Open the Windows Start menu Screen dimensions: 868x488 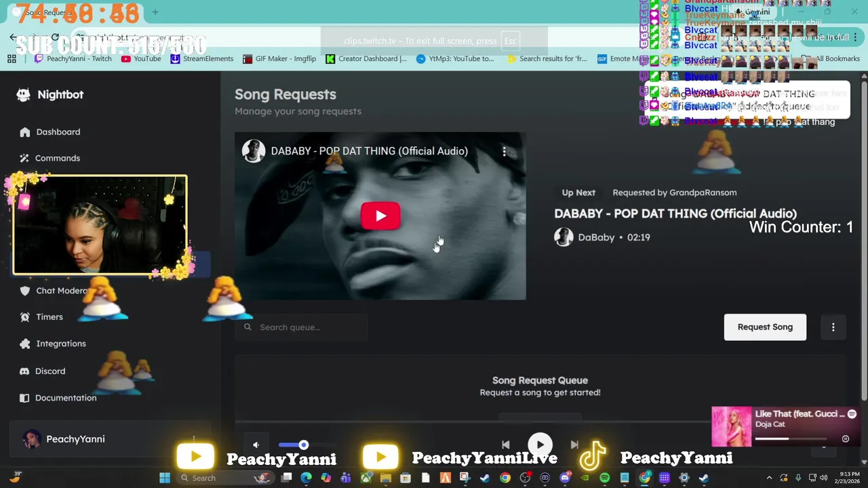(165, 478)
